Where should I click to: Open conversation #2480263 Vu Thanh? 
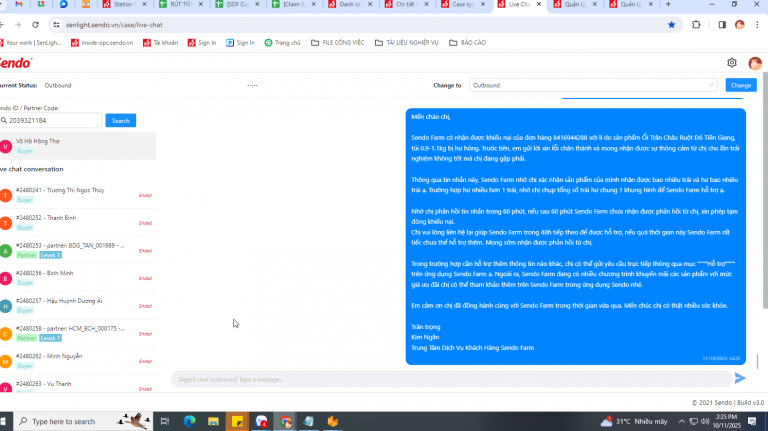[77, 385]
